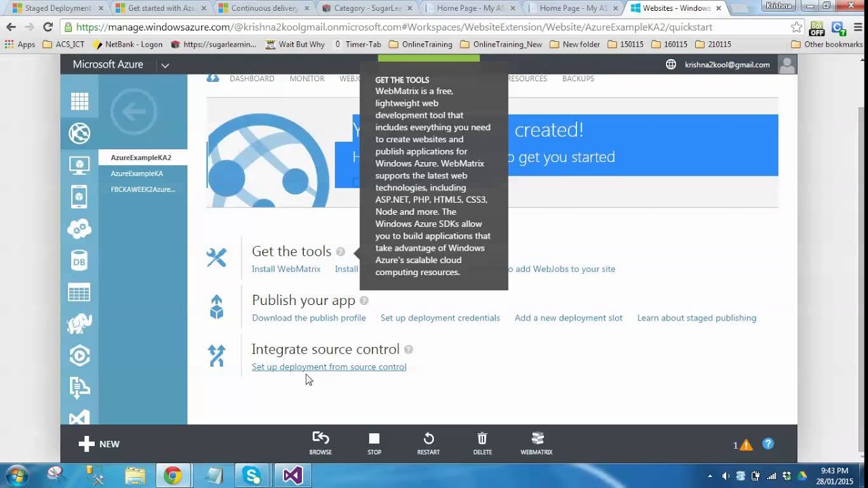Click help icon beside Publish your app
Image resolution: width=868 pixels, height=488 pixels.
coord(364,301)
